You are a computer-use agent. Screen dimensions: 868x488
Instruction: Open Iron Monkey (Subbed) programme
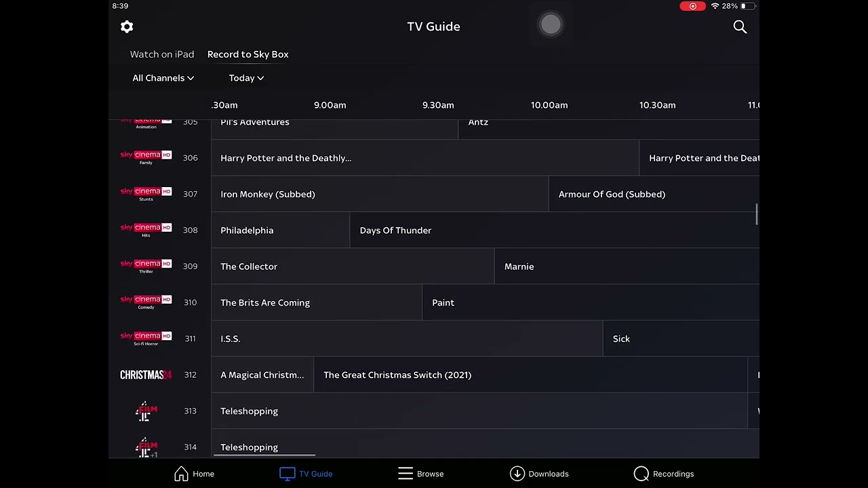[380, 194]
